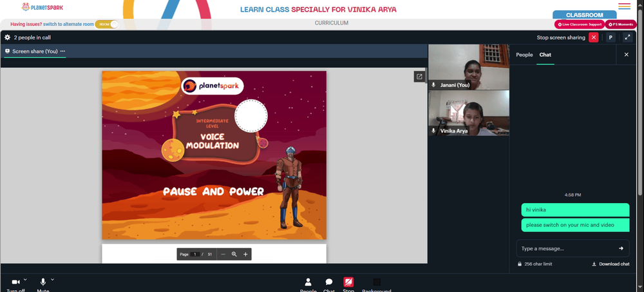Switch to the People tab
644x292 pixels.
click(524, 55)
